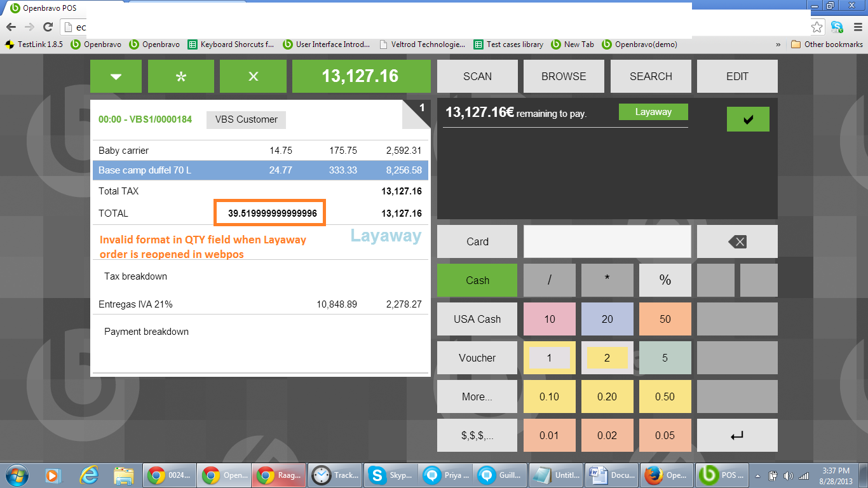Image resolution: width=868 pixels, height=488 pixels.
Task: Tap the 0.01 coin button
Action: point(550,435)
